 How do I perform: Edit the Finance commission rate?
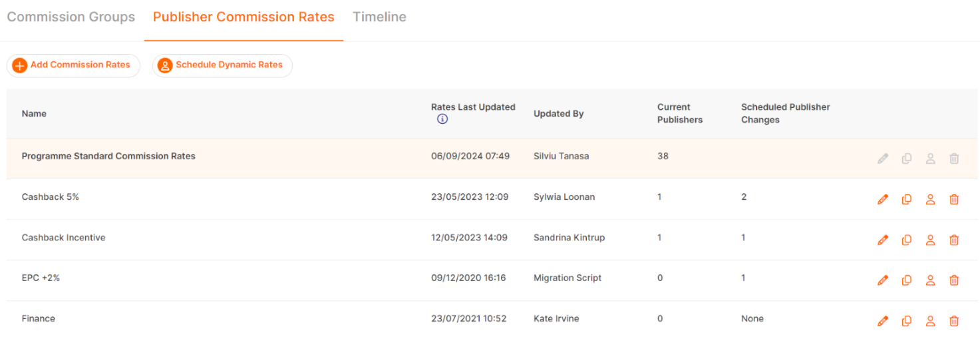pos(883,321)
